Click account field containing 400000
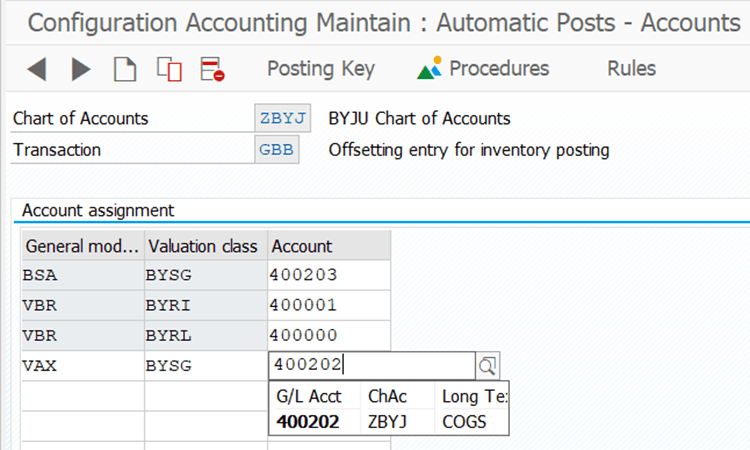This screenshot has width=750, height=450. point(328,335)
